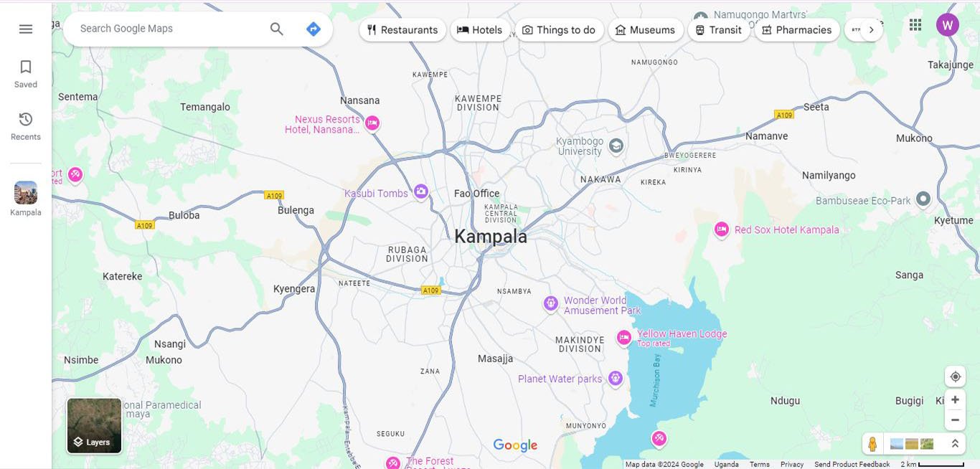Viewport: 980px width, 469px height.
Task: Open the Recents history
Action: [x=26, y=126]
